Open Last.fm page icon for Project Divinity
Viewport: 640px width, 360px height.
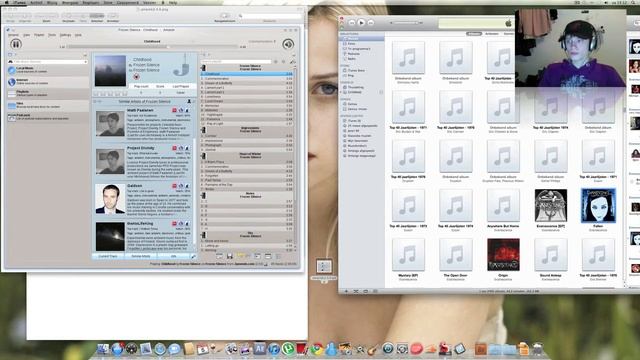coord(174,148)
